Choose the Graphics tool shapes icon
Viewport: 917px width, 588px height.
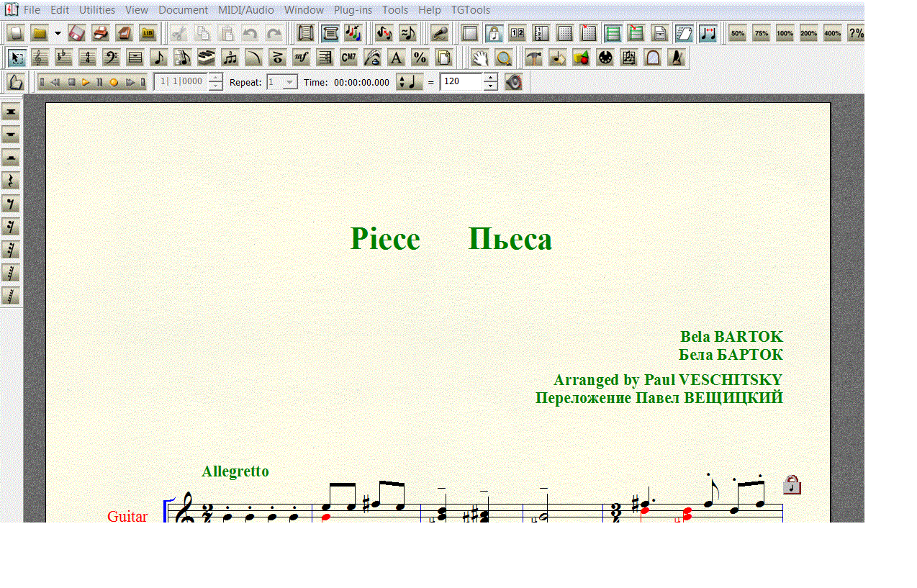tap(582, 58)
